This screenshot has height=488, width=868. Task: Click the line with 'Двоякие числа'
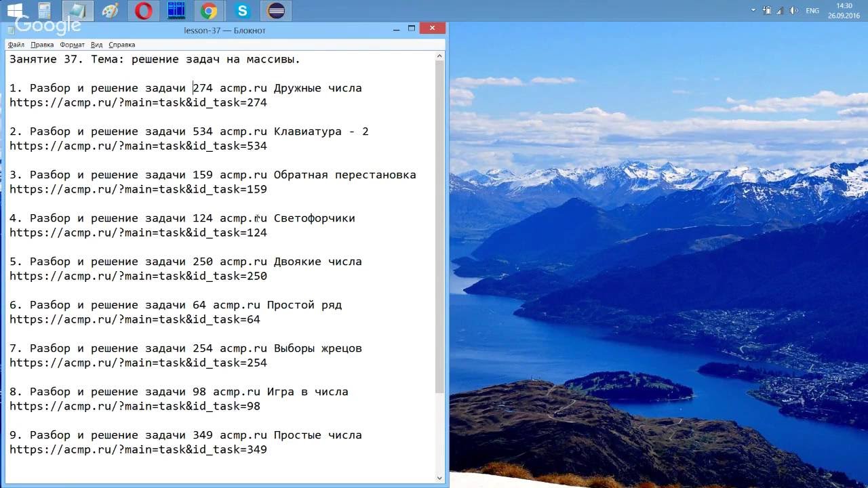click(x=185, y=262)
